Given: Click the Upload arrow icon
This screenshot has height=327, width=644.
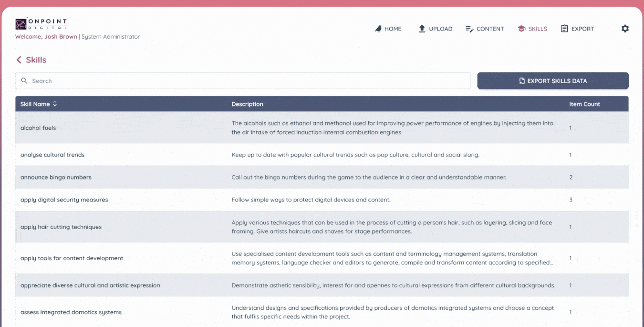Looking at the screenshot, I should [422, 29].
